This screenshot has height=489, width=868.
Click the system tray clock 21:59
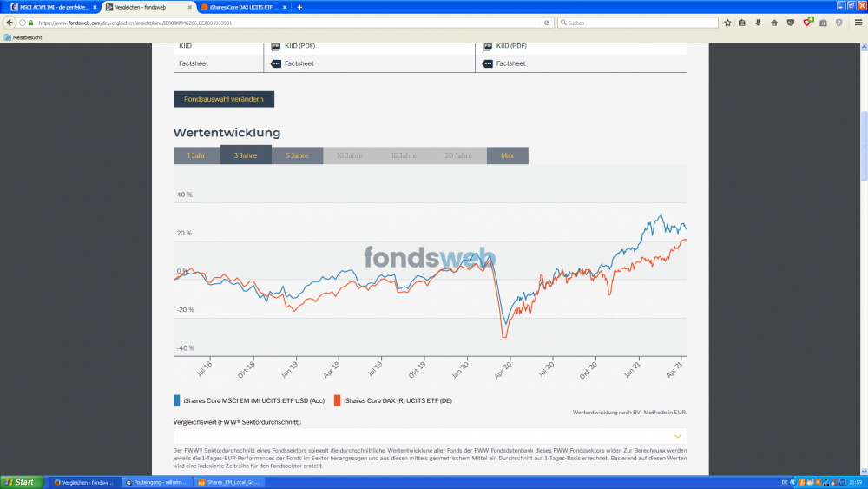856,482
